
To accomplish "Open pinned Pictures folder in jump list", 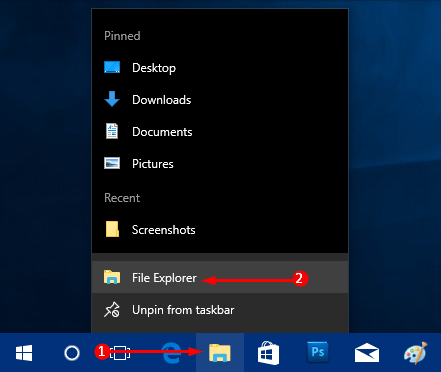I will tap(220, 164).
